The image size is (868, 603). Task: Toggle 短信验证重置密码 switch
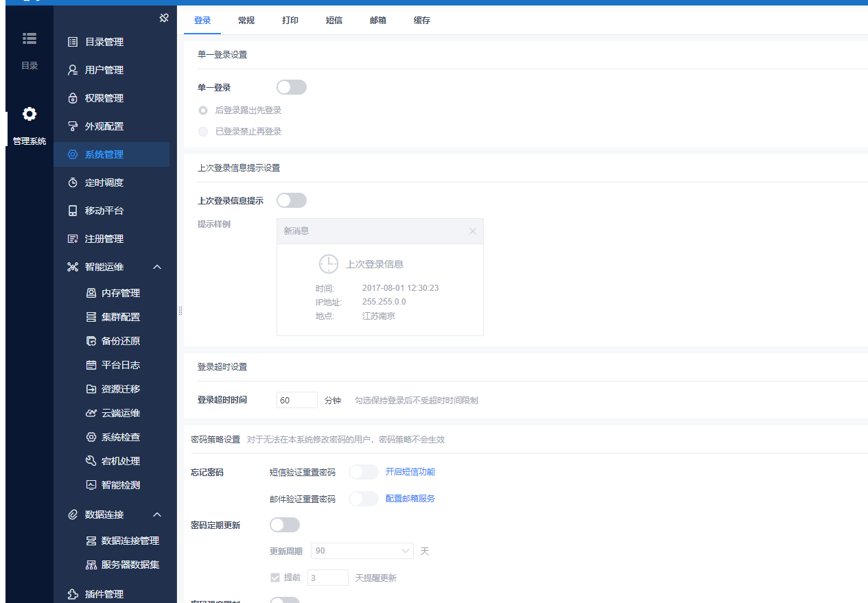(364, 472)
